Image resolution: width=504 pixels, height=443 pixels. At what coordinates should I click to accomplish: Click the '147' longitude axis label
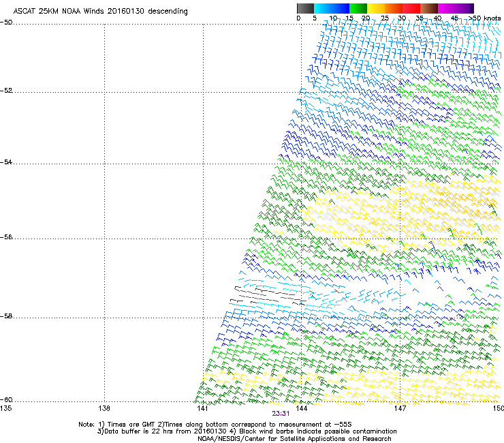click(x=400, y=408)
